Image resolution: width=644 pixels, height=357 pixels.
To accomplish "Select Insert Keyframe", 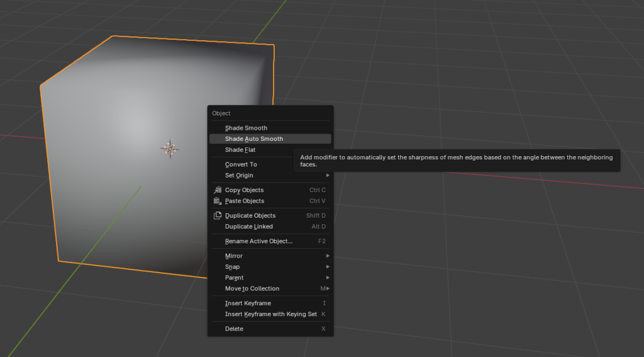I will click(x=248, y=303).
